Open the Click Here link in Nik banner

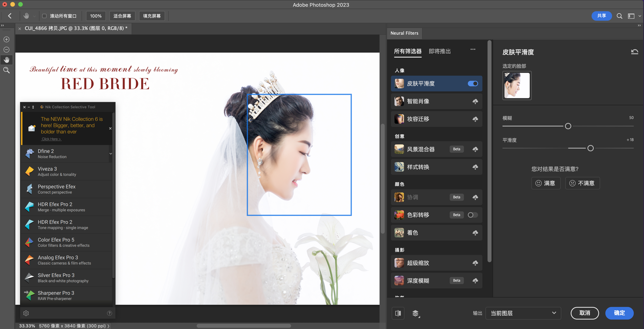(x=51, y=139)
